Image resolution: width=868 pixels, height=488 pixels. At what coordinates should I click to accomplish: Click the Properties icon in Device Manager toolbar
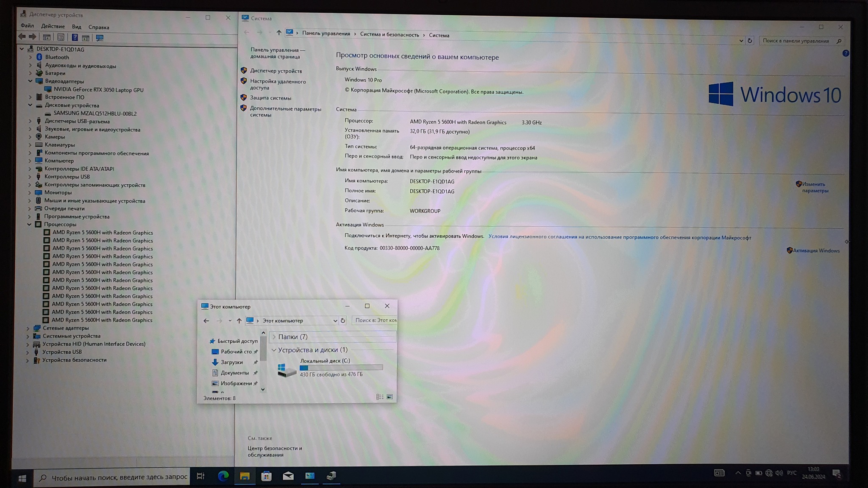click(61, 38)
